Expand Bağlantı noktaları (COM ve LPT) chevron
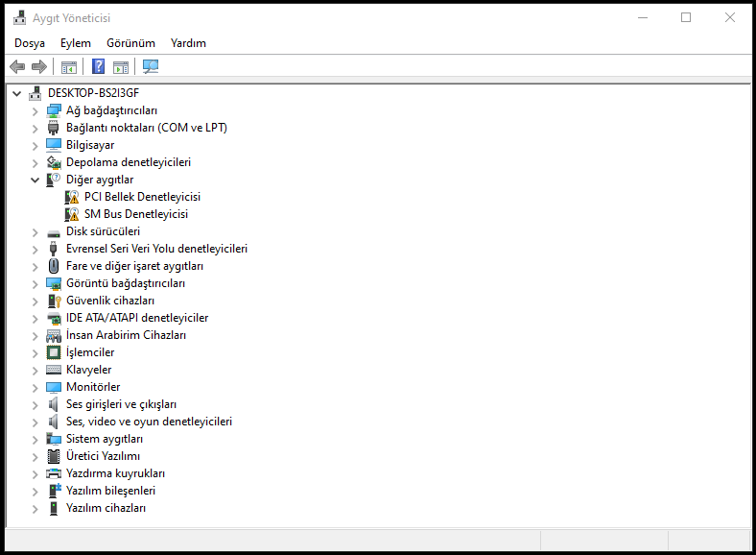The width and height of the screenshot is (756, 555). (35, 129)
